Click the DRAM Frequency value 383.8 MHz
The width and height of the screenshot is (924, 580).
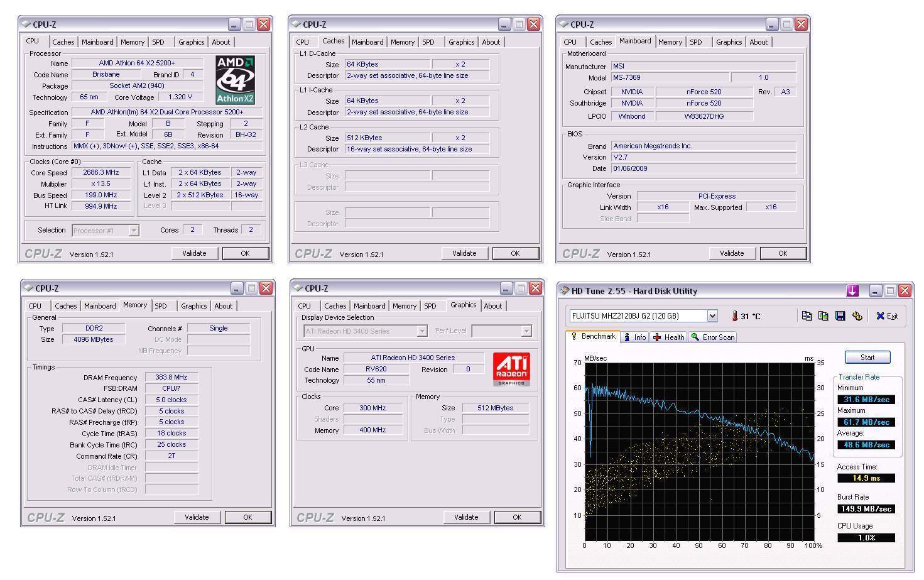pos(171,377)
